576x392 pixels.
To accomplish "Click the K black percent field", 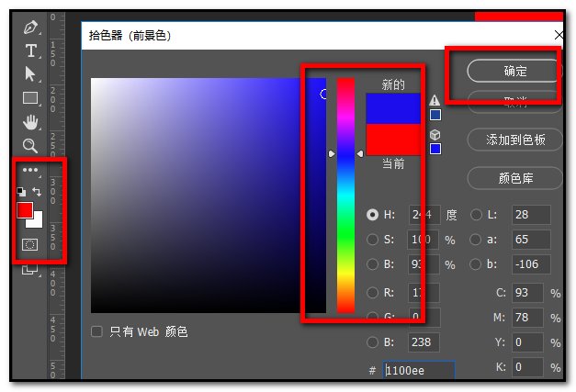I will pos(527,366).
